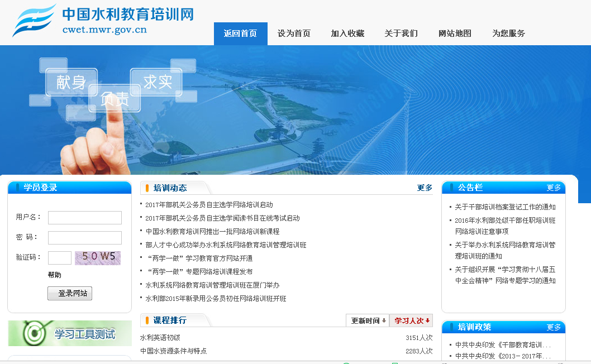This screenshot has height=364, width=591.
Task: Open 关于我们 page
Action: (x=401, y=33)
